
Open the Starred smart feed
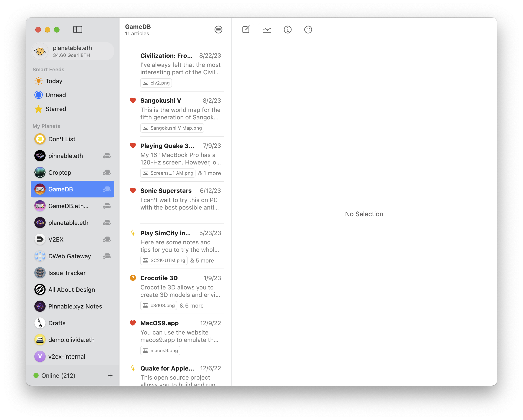tap(56, 109)
